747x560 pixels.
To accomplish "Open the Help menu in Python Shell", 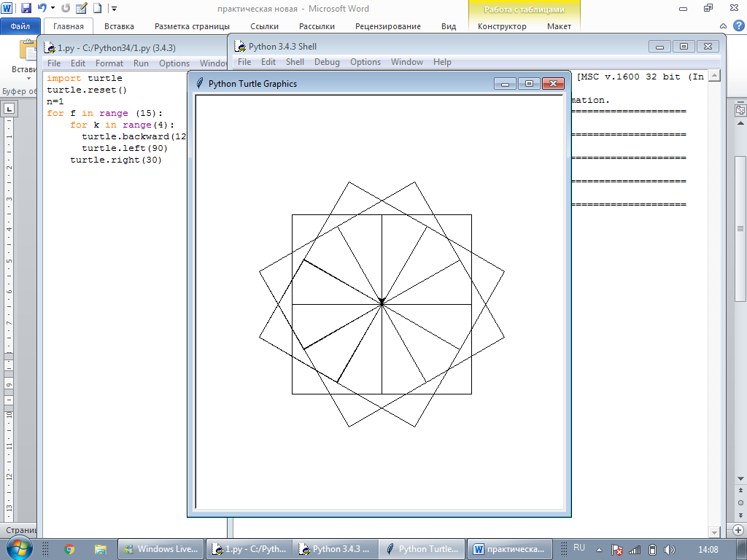I will 442,62.
